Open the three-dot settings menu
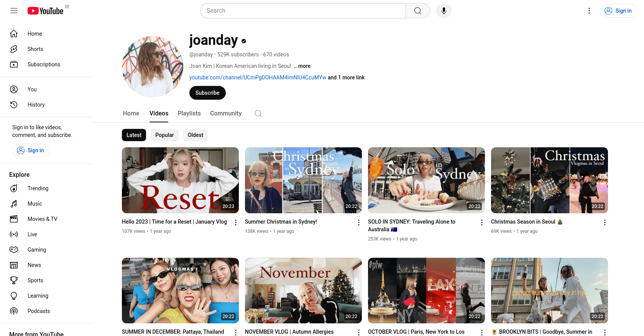644x336 pixels. (x=589, y=11)
